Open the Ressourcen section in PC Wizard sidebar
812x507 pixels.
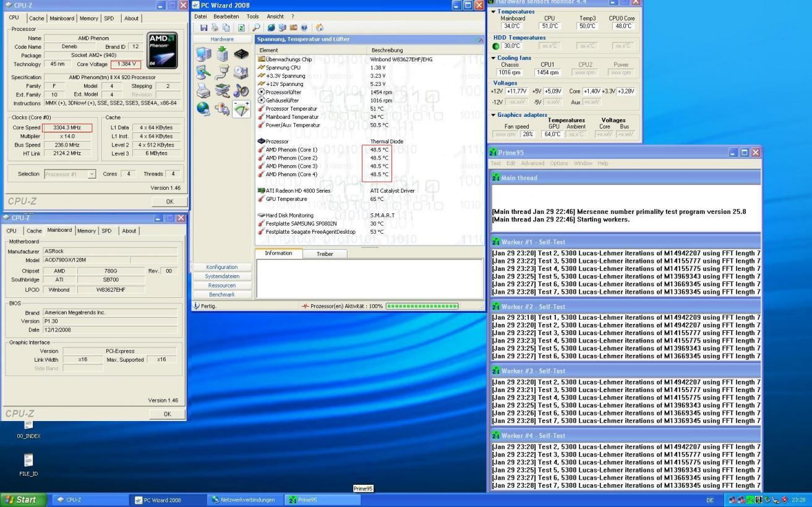[x=222, y=286]
